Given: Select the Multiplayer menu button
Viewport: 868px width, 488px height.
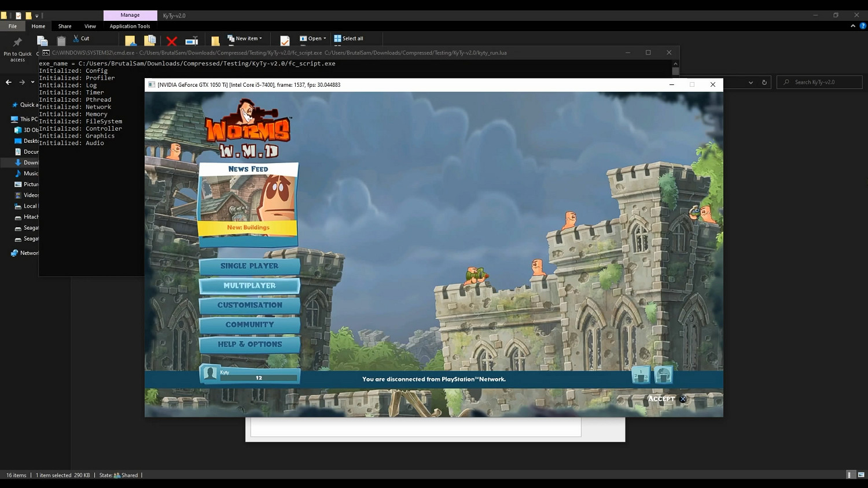Looking at the screenshot, I should pyautogui.click(x=249, y=286).
